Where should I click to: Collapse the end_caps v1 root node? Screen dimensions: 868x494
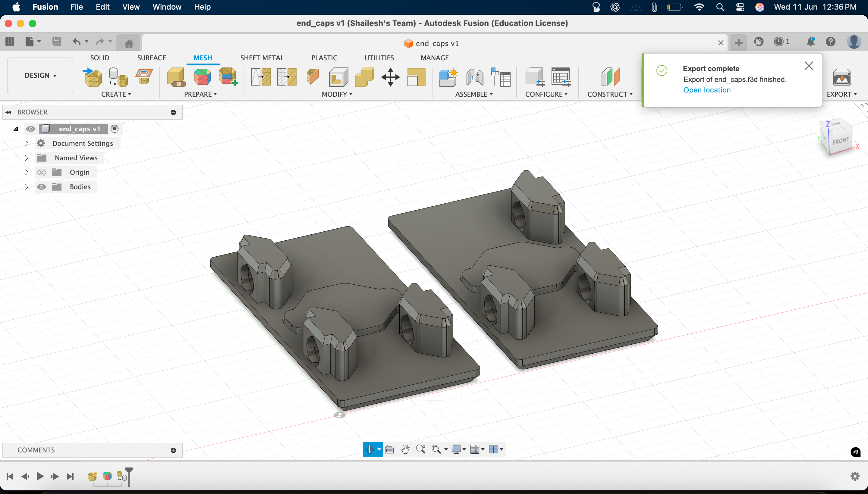(x=16, y=129)
